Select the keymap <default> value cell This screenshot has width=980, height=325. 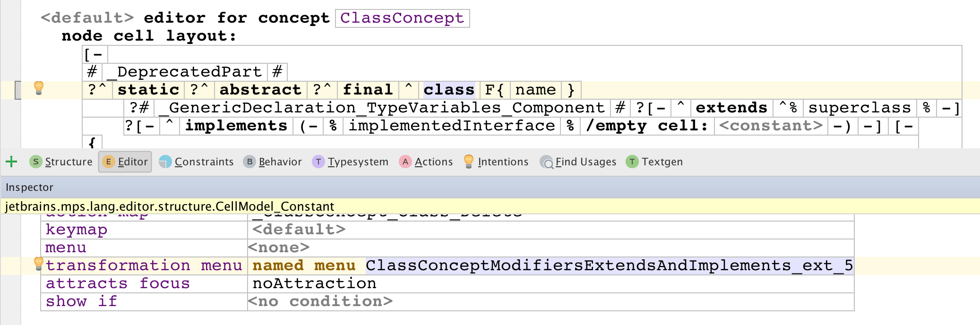click(x=299, y=230)
